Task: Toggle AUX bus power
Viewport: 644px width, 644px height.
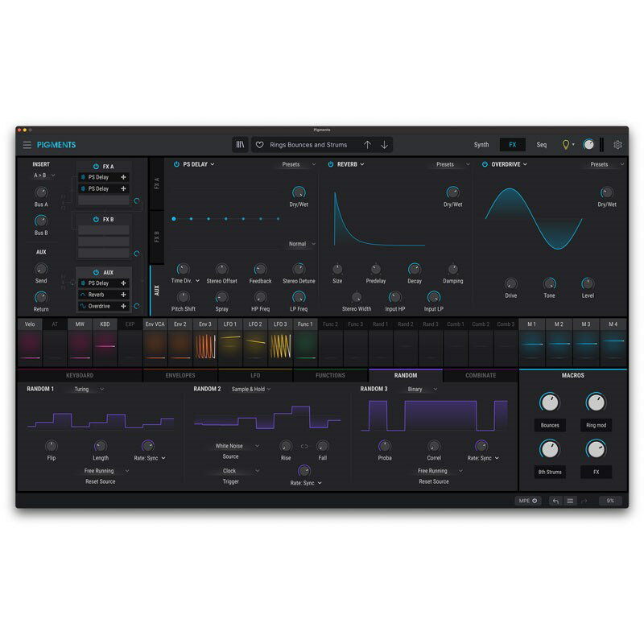Action: coord(96,272)
